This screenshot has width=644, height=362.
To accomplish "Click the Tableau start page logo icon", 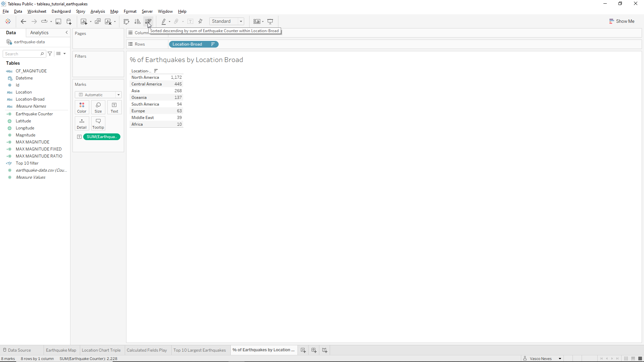I will 8,21.
